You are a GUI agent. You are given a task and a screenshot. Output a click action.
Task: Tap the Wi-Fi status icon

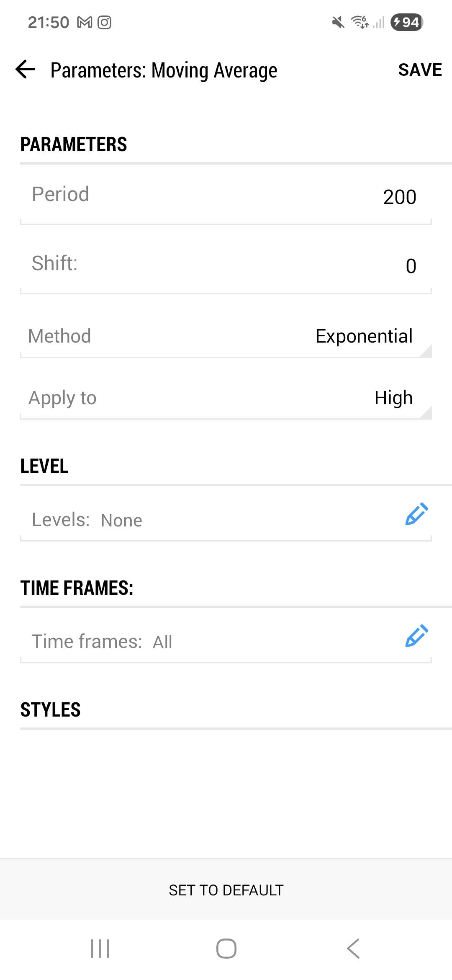(x=360, y=22)
